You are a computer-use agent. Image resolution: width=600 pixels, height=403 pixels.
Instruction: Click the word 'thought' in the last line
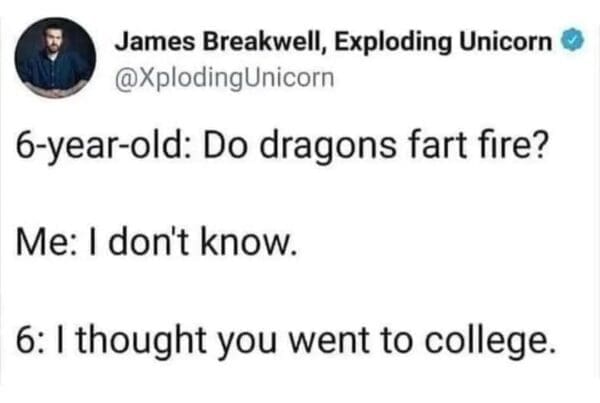[142, 339]
